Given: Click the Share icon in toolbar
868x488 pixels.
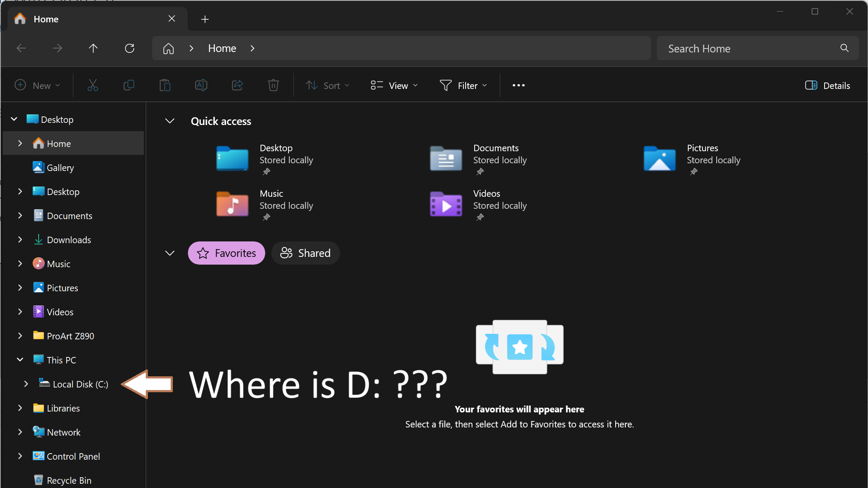Looking at the screenshot, I should pos(237,85).
